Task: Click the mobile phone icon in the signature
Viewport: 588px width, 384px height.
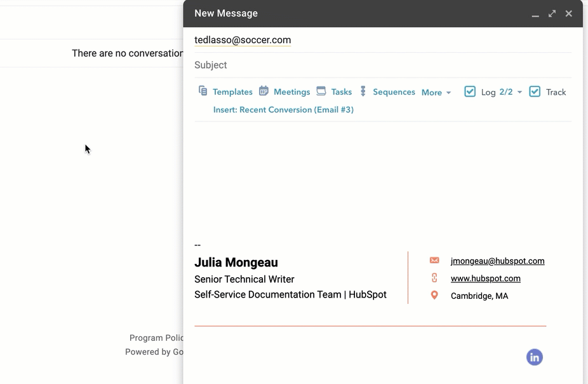Action: click(x=434, y=278)
